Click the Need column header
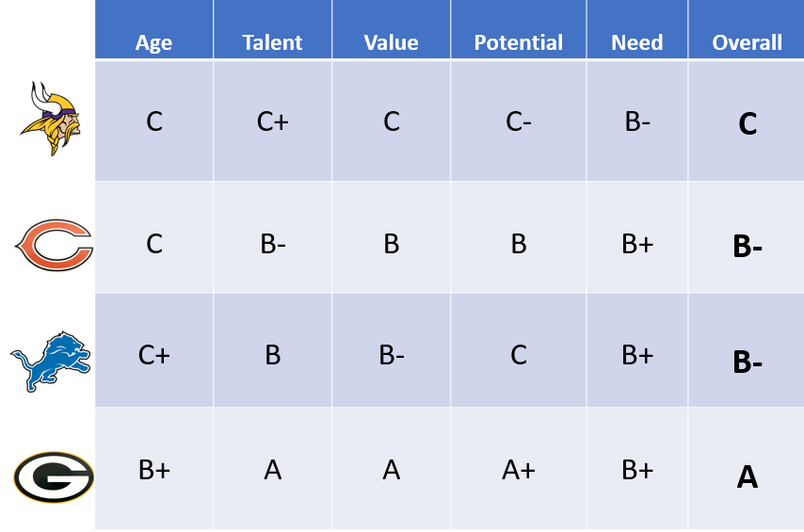 [x=636, y=42]
